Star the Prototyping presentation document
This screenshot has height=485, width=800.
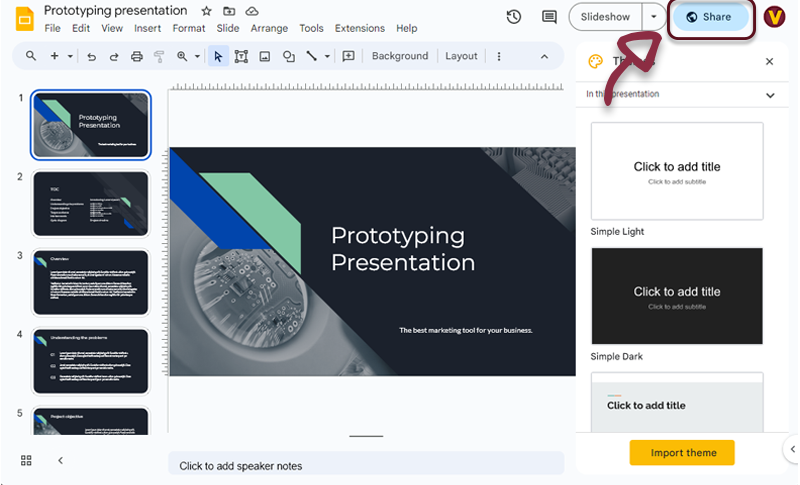point(206,11)
